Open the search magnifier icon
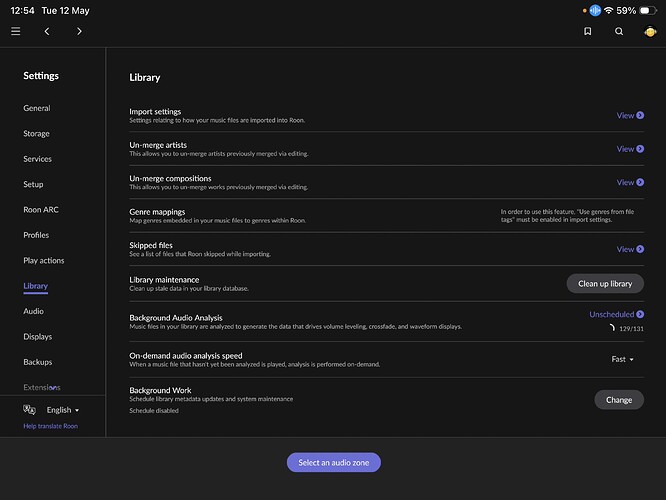Screen dimensions: 666x500 point(619,31)
